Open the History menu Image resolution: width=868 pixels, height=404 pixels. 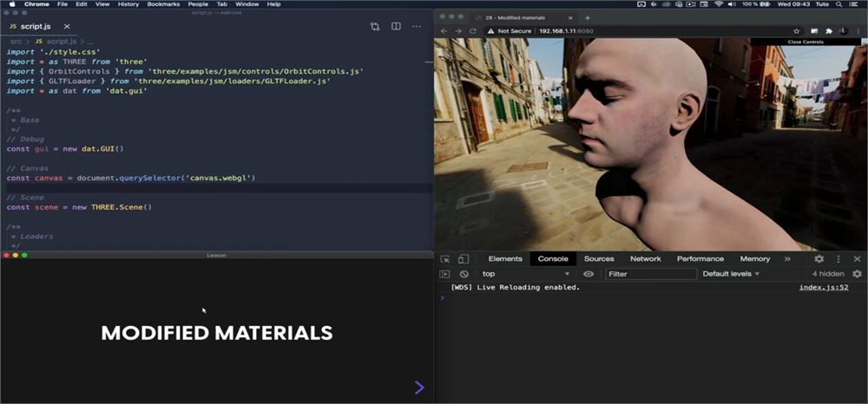coord(128,3)
